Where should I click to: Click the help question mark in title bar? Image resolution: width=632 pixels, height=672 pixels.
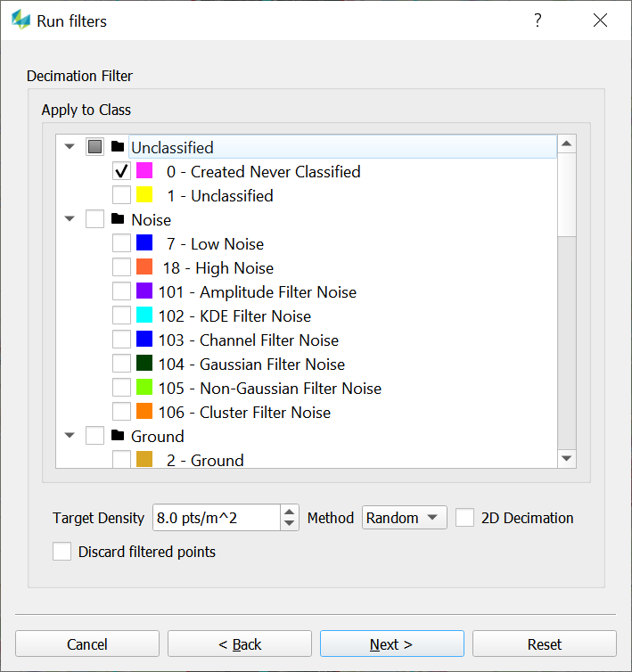538,20
